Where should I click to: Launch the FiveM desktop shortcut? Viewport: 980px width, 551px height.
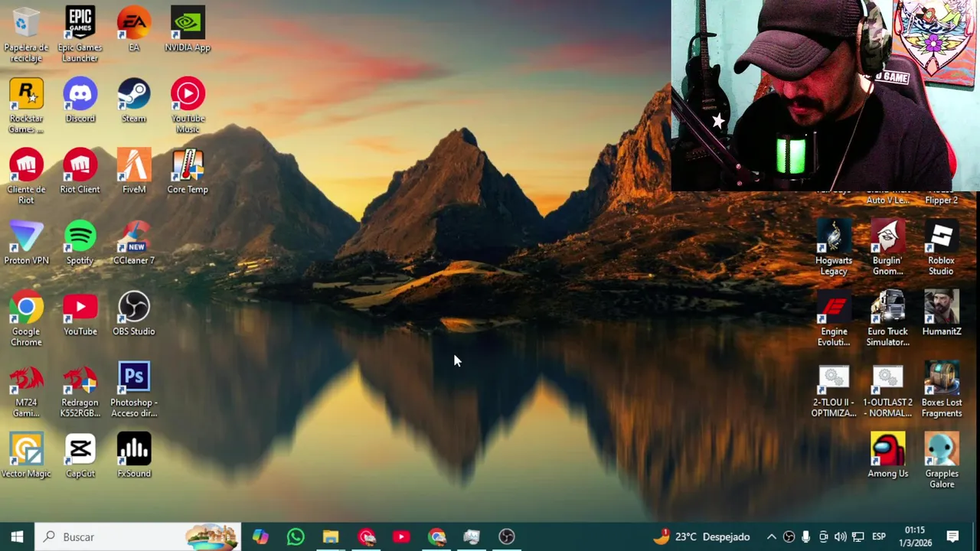(x=134, y=172)
